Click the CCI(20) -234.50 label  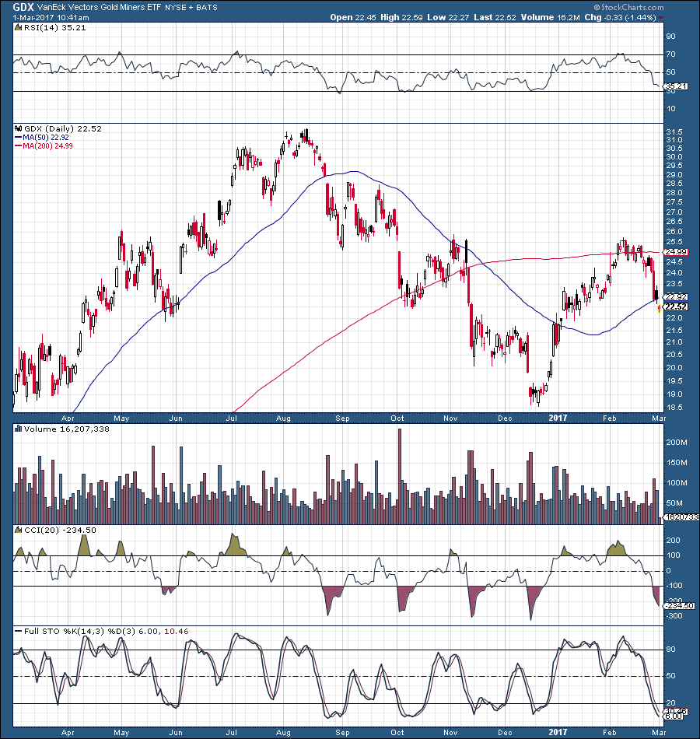pos(60,531)
